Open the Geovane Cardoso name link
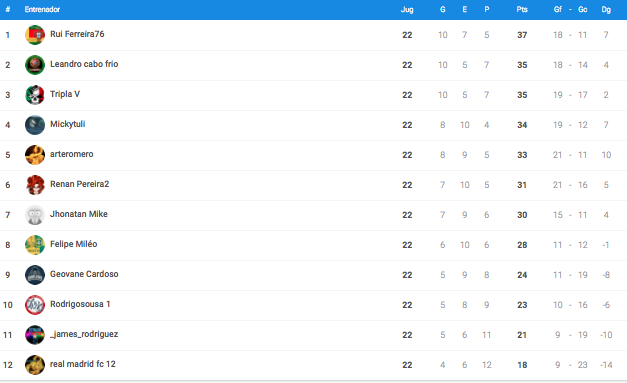 [x=84, y=274]
